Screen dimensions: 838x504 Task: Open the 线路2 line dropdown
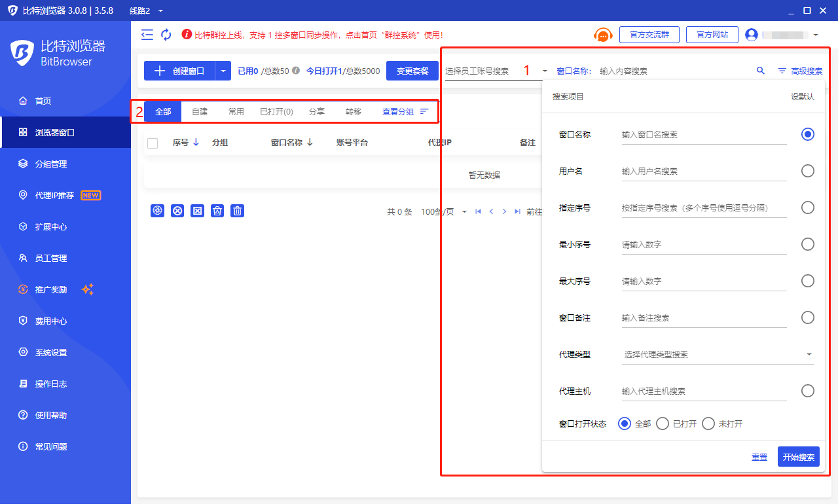point(147,10)
